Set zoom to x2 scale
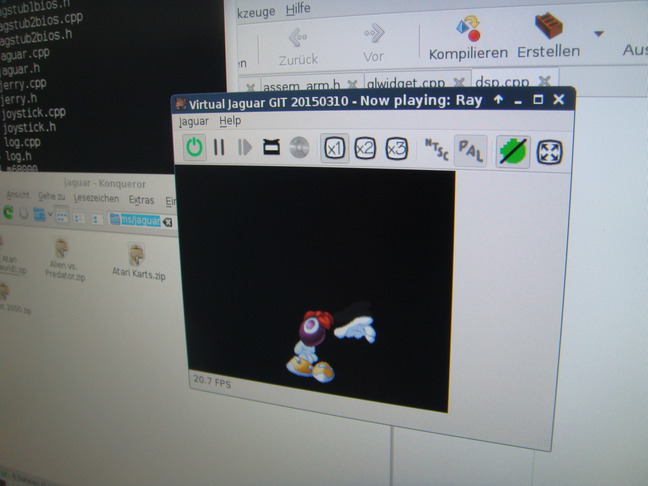Image resolution: width=648 pixels, height=486 pixels. click(x=365, y=149)
